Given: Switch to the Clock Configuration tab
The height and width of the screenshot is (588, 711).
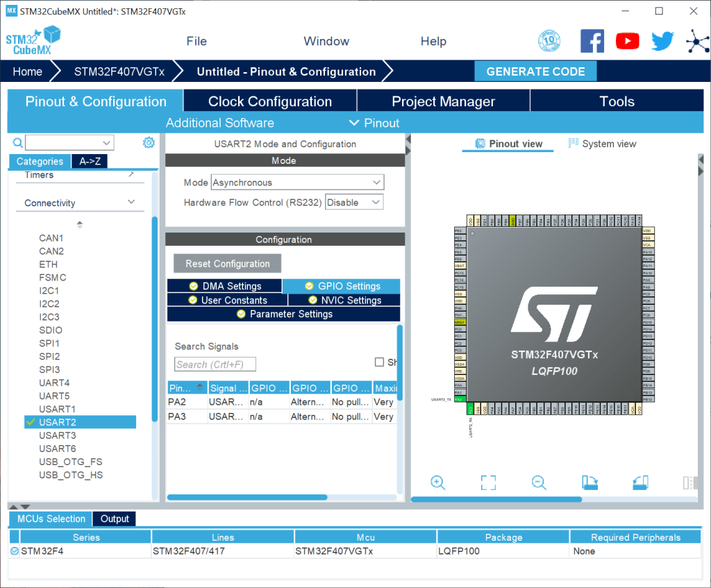Looking at the screenshot, I should coord(270,101).
